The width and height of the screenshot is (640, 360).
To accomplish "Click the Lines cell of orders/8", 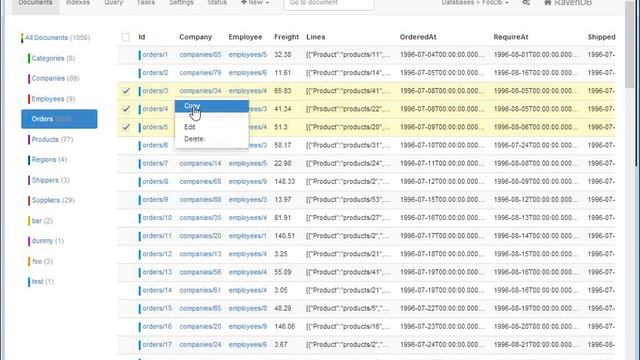I will (x=348, y=182).
